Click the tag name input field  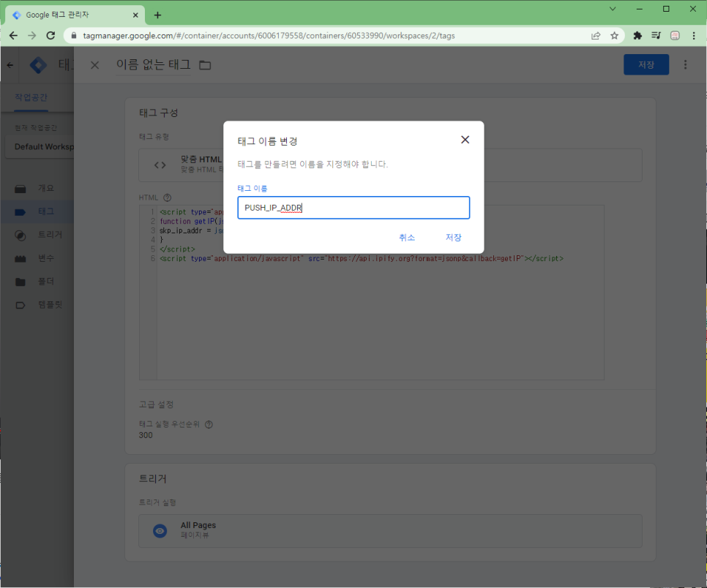tap(353, 208)
